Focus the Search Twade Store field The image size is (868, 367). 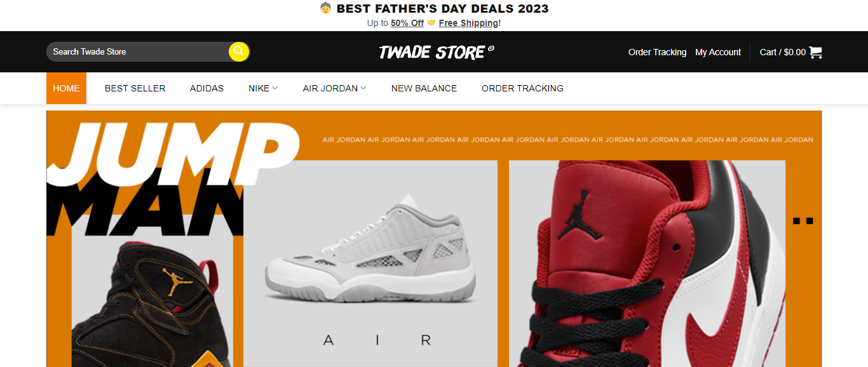tap(138, 51)
